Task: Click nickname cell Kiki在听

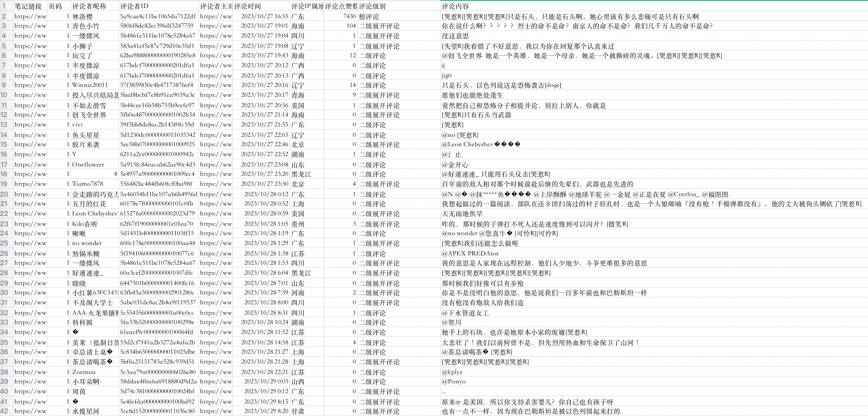Action: coord(95,224)
